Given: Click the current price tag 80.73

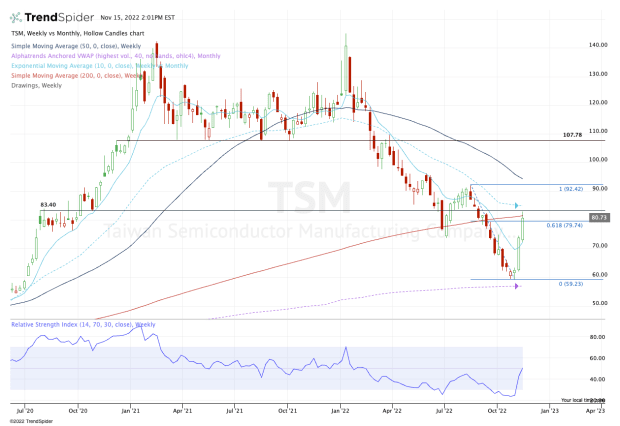Looking at the screenshot, I should [x=599, y=218].
